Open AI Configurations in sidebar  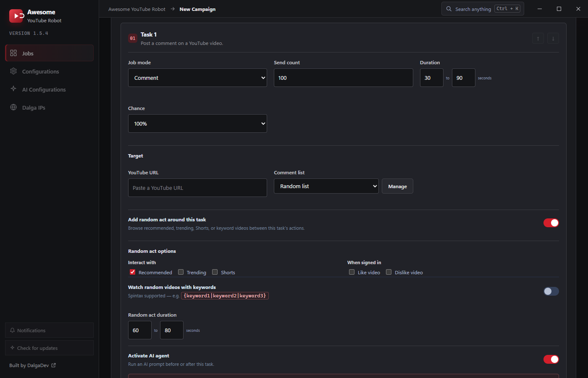(x=49, y=89)
